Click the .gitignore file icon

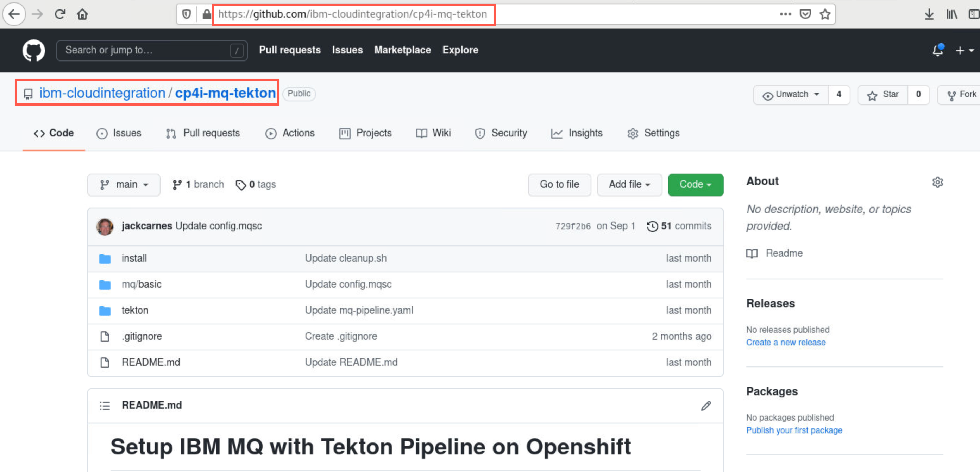tap(105, 336)
